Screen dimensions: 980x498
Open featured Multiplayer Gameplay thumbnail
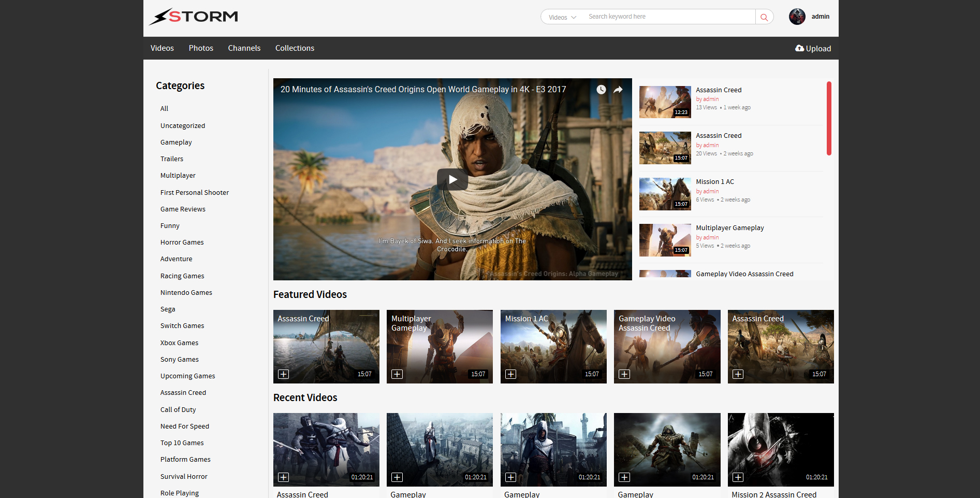pos(440,347)
